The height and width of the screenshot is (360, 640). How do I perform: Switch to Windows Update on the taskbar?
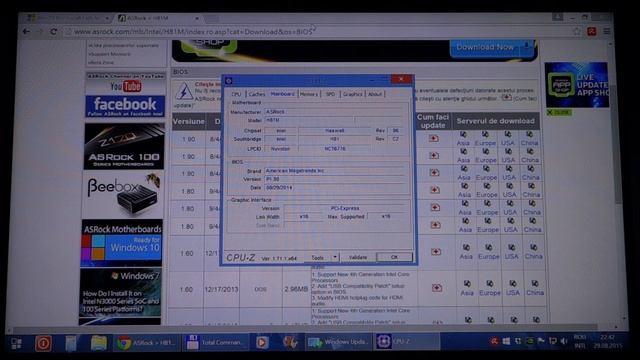coord(337,342)
